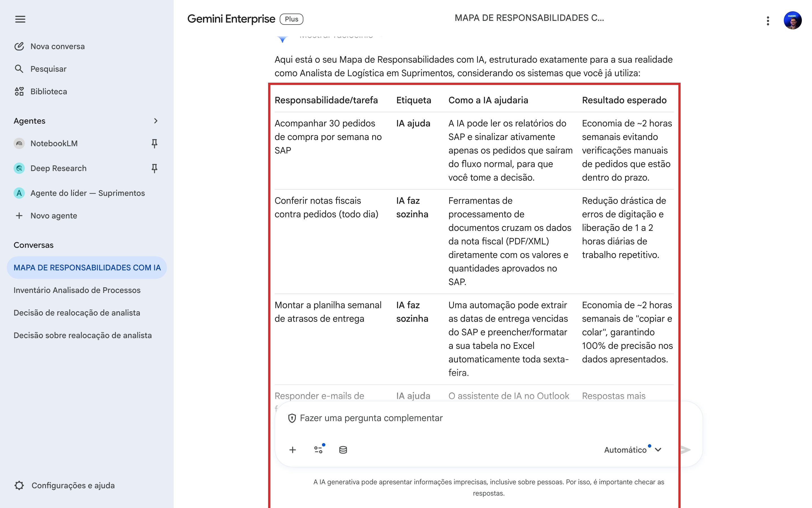Click the Agentes section heading
Viewport: 812px width, 508px height.
(x=30, y=121)
